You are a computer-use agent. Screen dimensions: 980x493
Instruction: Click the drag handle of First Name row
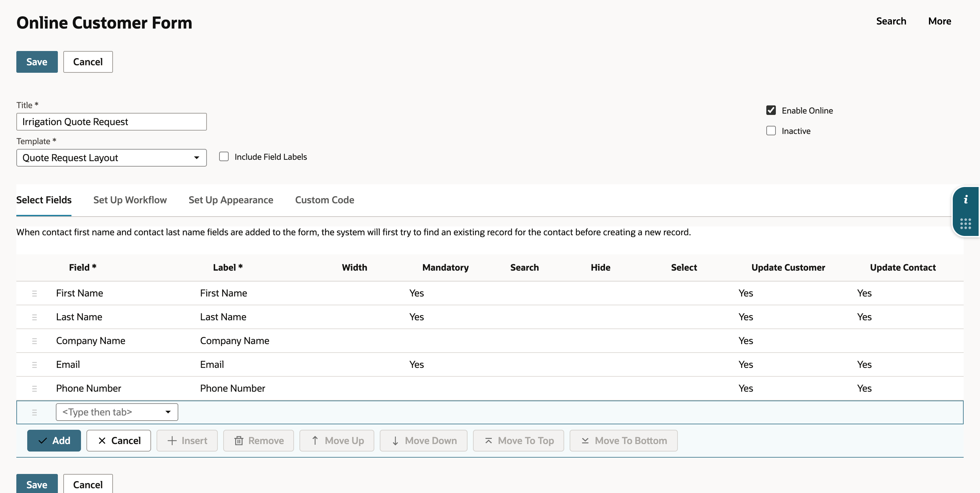34,293
